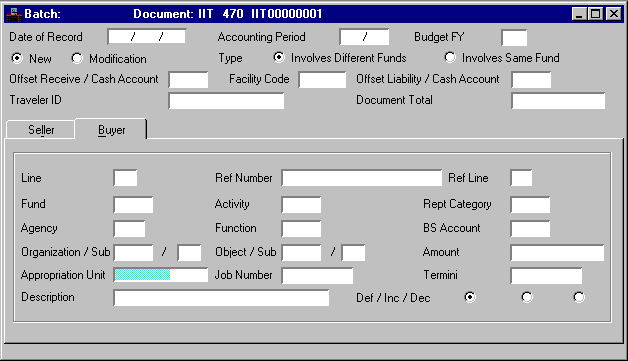Select the middle Def / Inc / Dec radio

click(527, 297)
